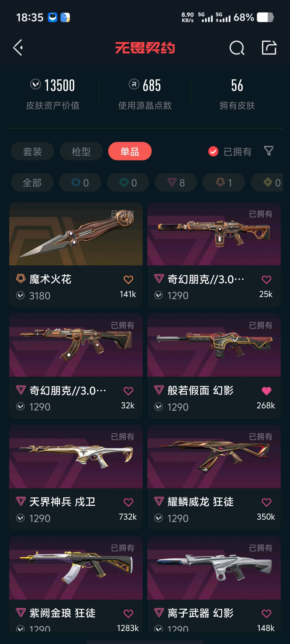The width and height of the screenshot is (290, 644).
Task: Open the search magnifier icon
Action: click(237, 48)
